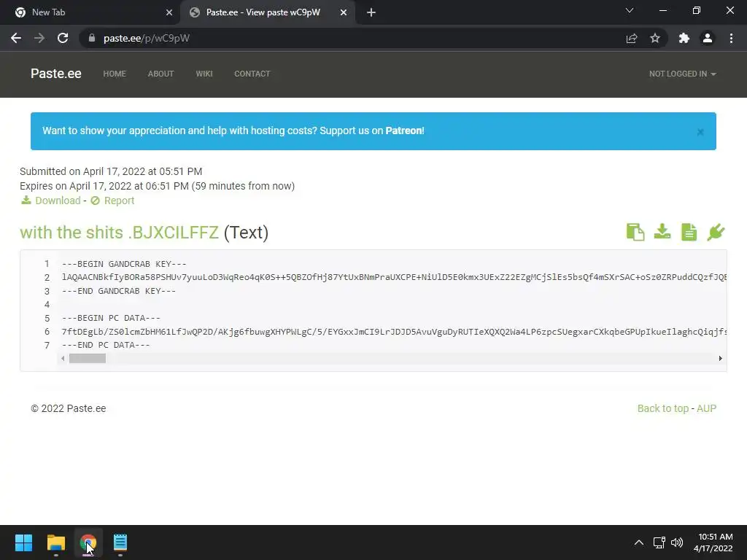The image size is (747, 560).
Task: Click the paste title with the shits .BJXCILFFZ
Action: point(119,233)
